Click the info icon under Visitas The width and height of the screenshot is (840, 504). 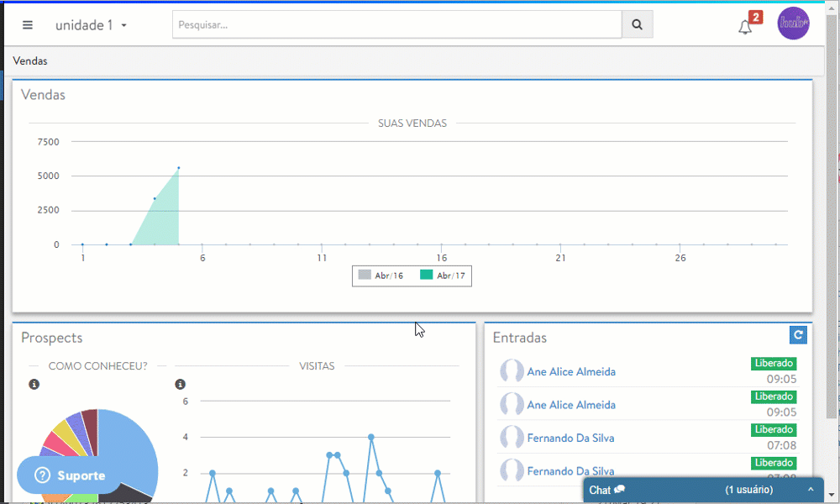point(180,385)
